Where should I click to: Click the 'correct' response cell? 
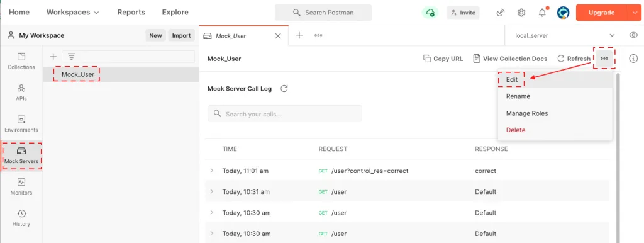486,171
